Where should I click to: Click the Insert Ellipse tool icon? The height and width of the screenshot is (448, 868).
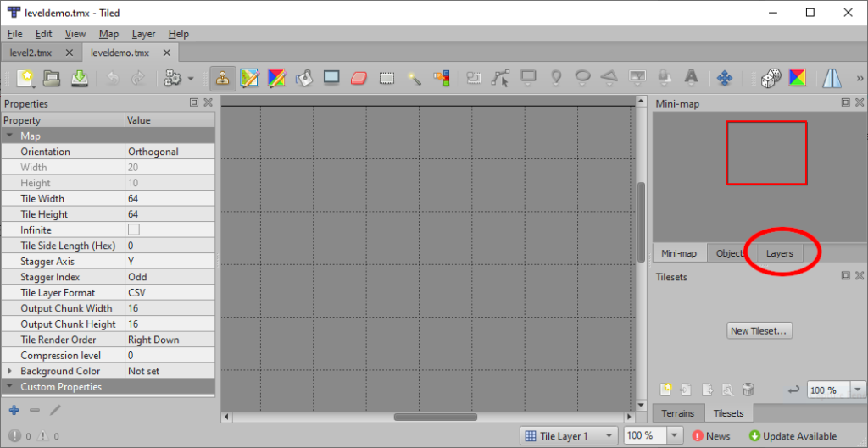[582, 79]
